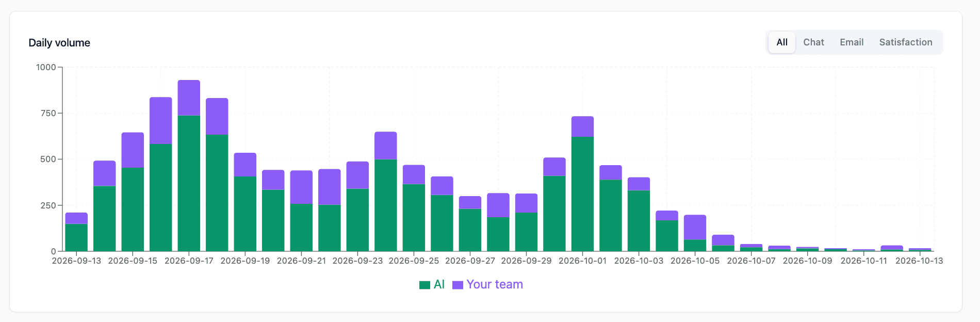Click the tallest bar directly above the 2026-09-17 label
Image resolution: width=980 pixels, height=322 pixels.
[189, 166]
